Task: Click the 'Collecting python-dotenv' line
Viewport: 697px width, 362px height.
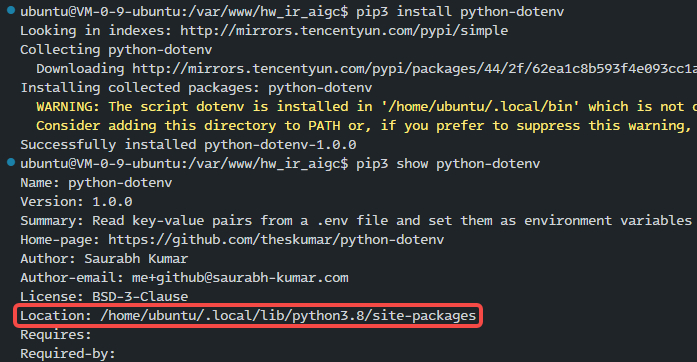Action: tap(116, 50)
